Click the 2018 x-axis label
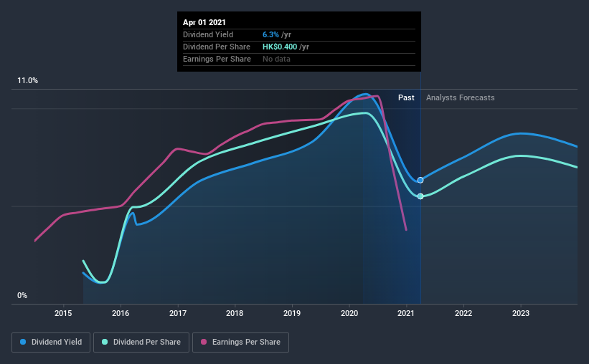Viewport: 589px width, 364px height. tap(235, 313)
